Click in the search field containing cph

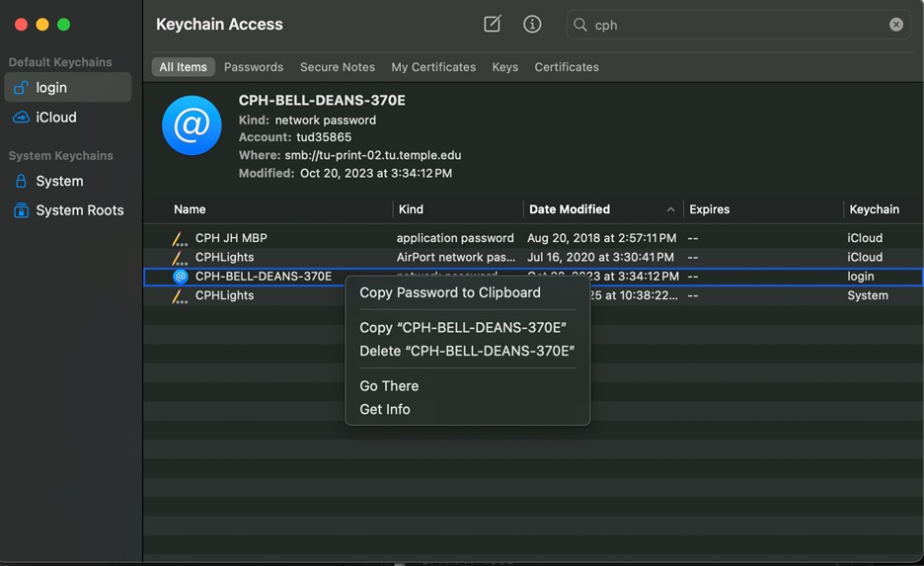point(731,25)
